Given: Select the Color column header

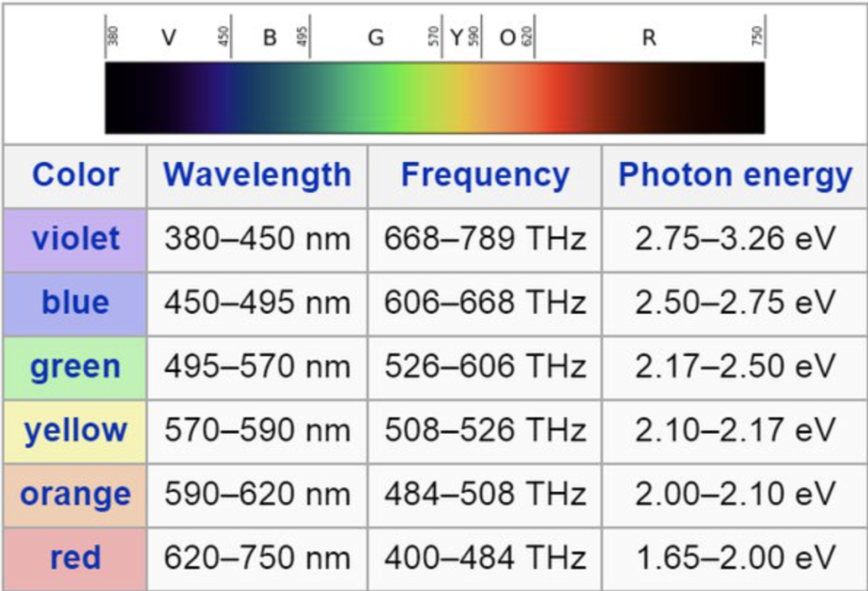Looking at the screenshot, I should [x=75, y=175].
